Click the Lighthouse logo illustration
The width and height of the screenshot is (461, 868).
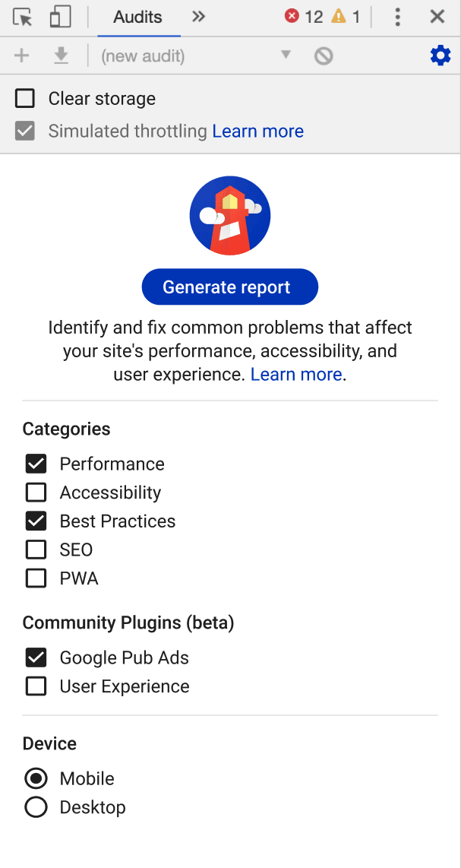pyautogui.click(x=229, y=215)
